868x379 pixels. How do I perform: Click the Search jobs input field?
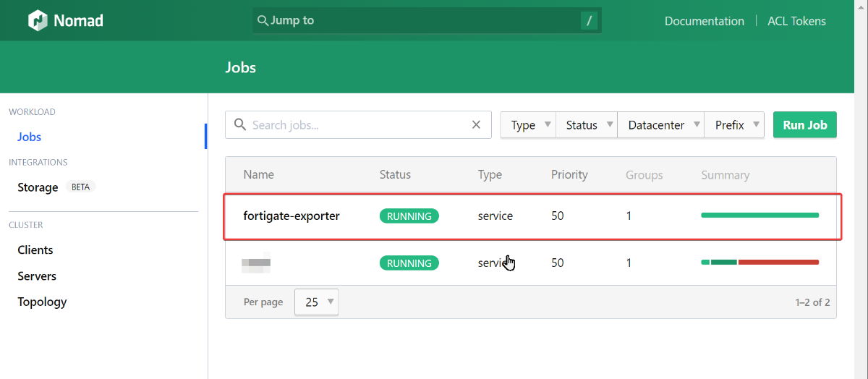click(358, 125)
